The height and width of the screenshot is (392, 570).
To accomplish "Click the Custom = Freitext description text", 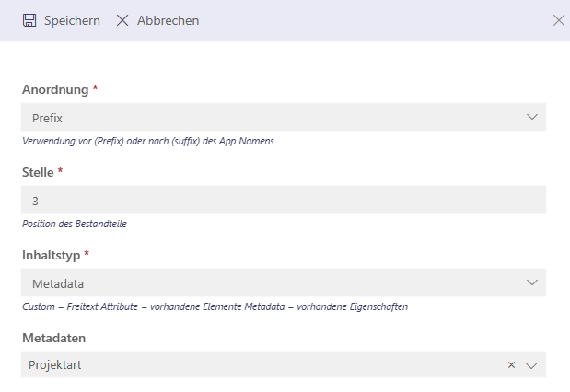I will click(215, 306).
